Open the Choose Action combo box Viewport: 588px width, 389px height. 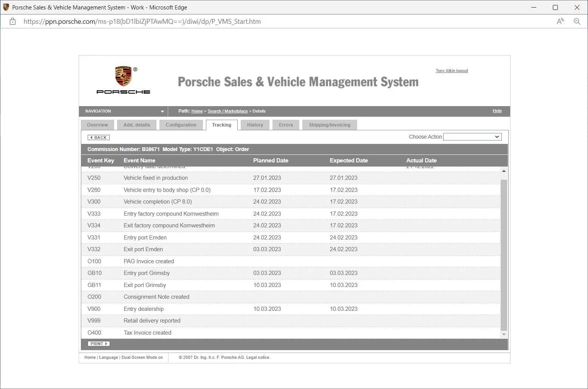pos(472,137)
